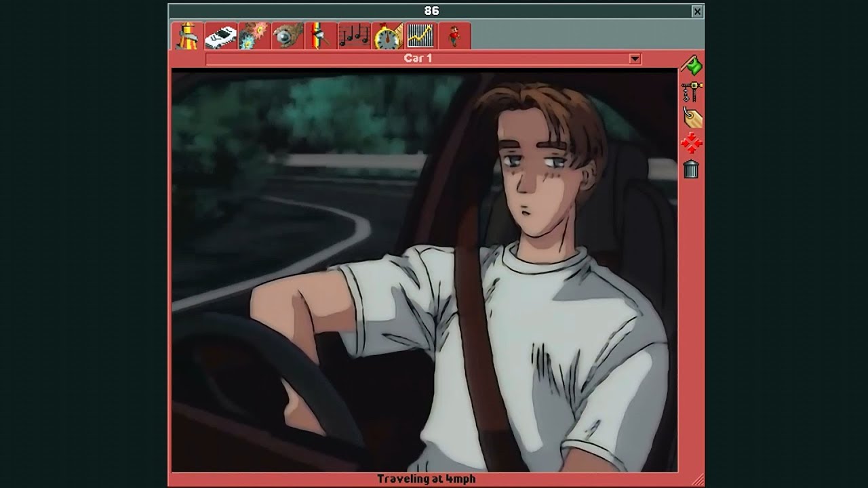Click the 'Traveling at 4mph' status bar
This screenshot has width=868, height=488.
pos(426,479)
